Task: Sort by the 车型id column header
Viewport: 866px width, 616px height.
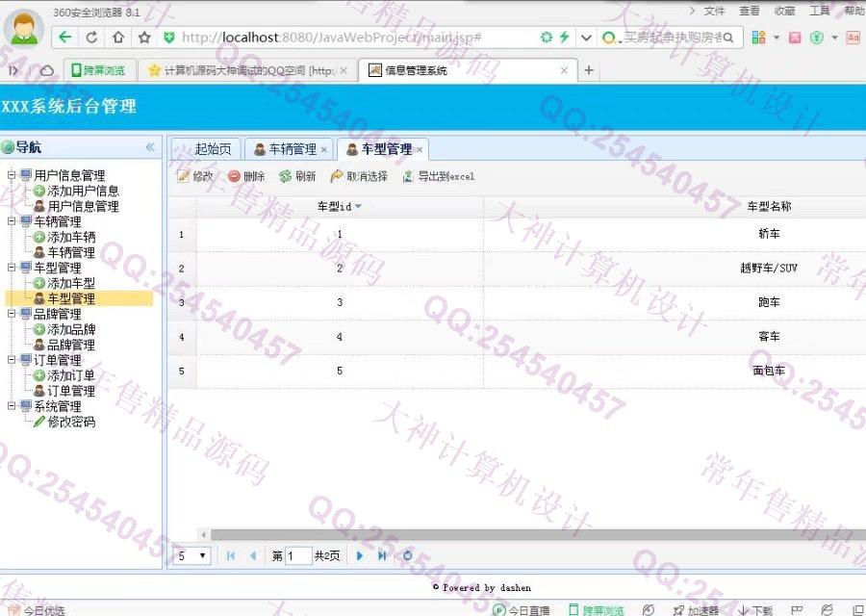Action: [339, 207]
